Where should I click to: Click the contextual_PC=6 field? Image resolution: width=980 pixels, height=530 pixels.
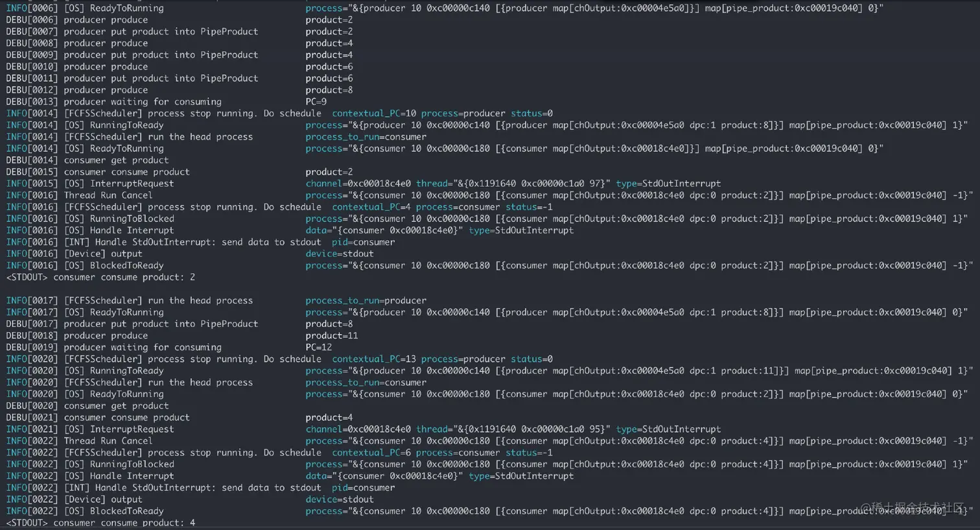[x=371, y=452]
